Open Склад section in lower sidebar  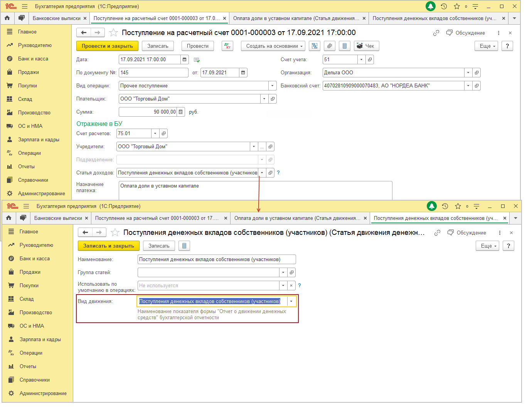(27, 299)
